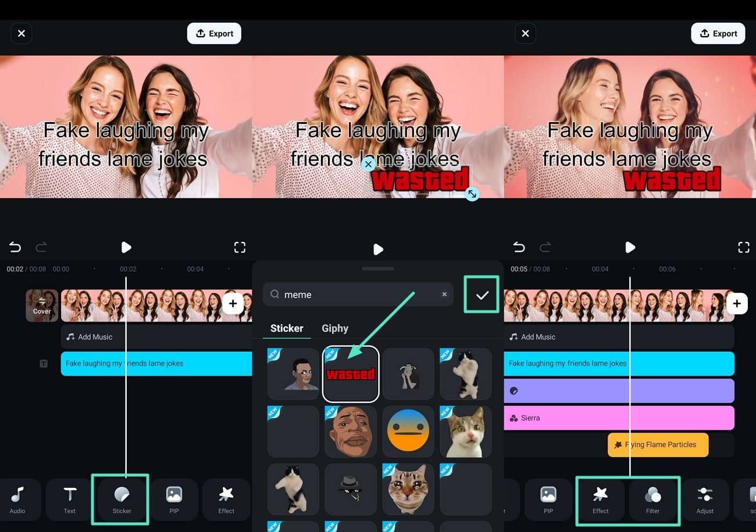The width and height of the screenshot is (756, 532).
Task: Click the 00:06 marker in the right timeline
Action: tap(667, 269)
